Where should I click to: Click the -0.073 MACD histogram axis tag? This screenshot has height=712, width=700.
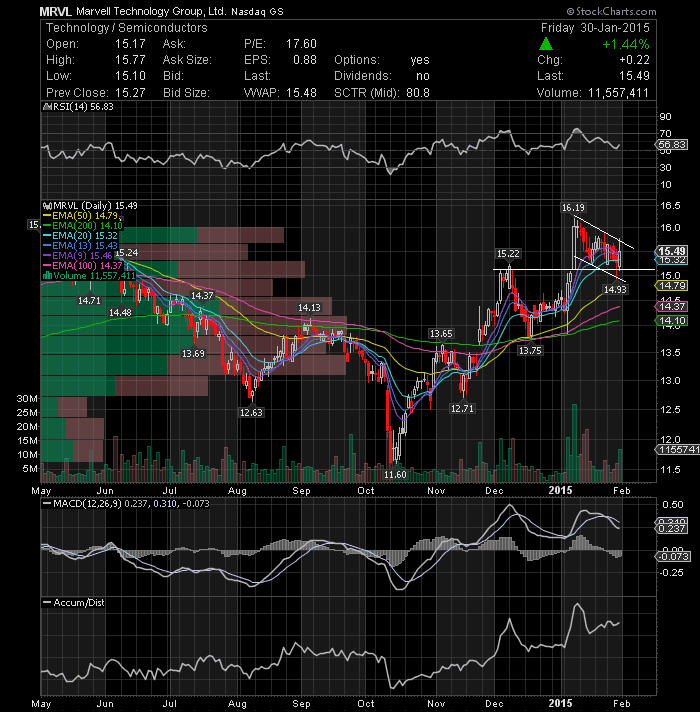(673, 556)
